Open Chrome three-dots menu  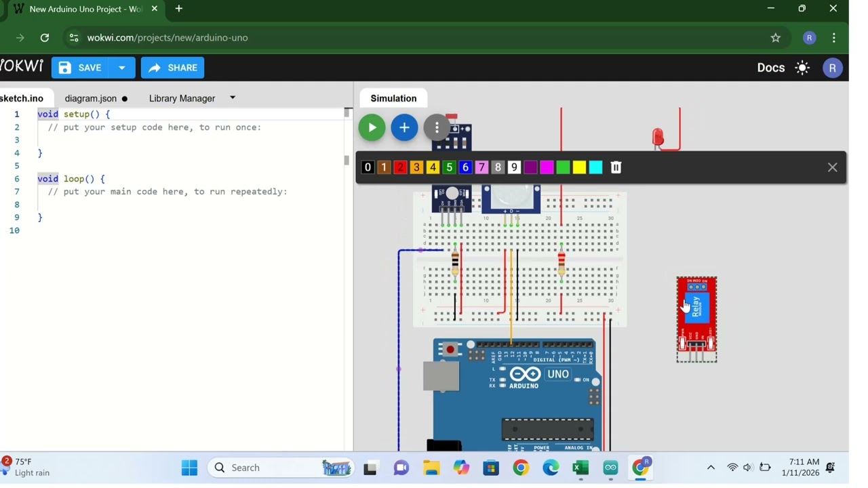point(834,38)
